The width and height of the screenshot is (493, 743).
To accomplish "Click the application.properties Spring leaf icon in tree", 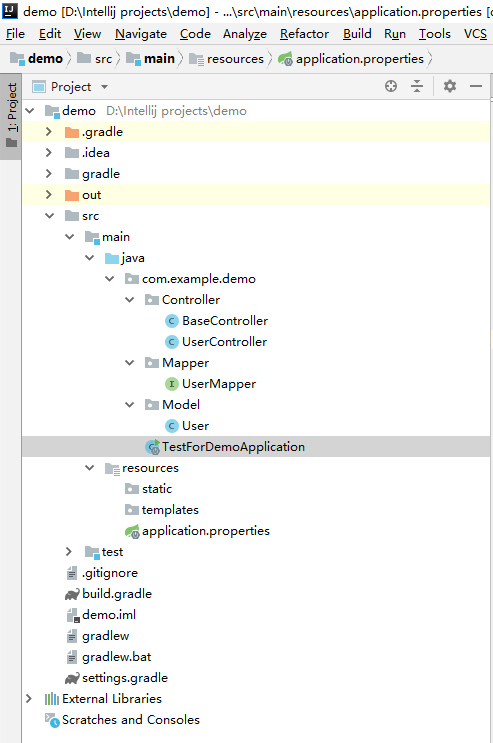I will [132, 531].
